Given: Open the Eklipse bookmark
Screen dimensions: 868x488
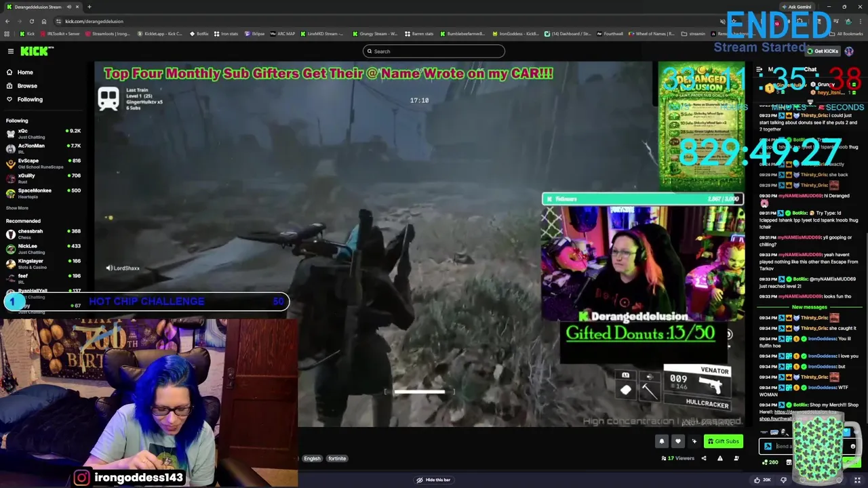Looking at the screenshot, I should tap(254, 33).
